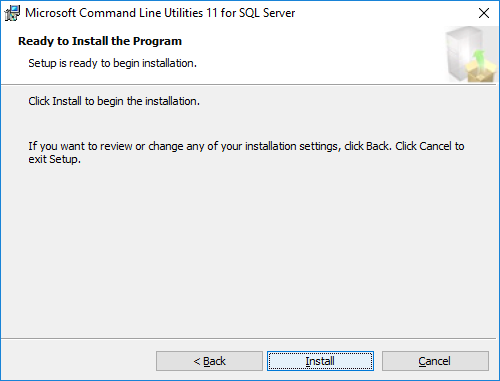This screenshot has width=500, height=381.
Task: Click the Install button to begin installation
Action: pyautogui.click(x=320, y=361)
